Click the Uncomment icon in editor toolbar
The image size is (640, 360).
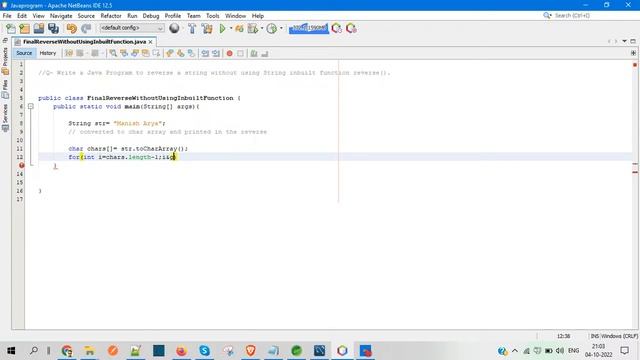tap(264, 53)
